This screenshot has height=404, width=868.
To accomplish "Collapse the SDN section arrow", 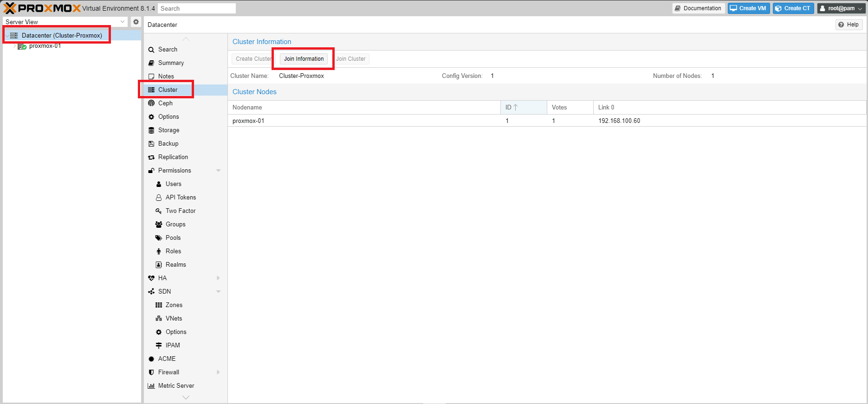I will (x=218, y=292).
